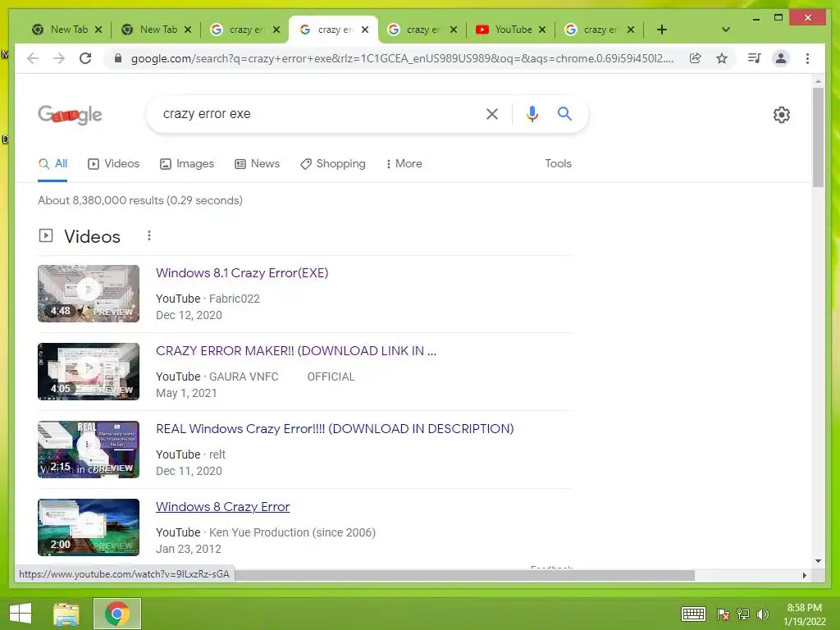Open the search Tools options

point(558,164)
